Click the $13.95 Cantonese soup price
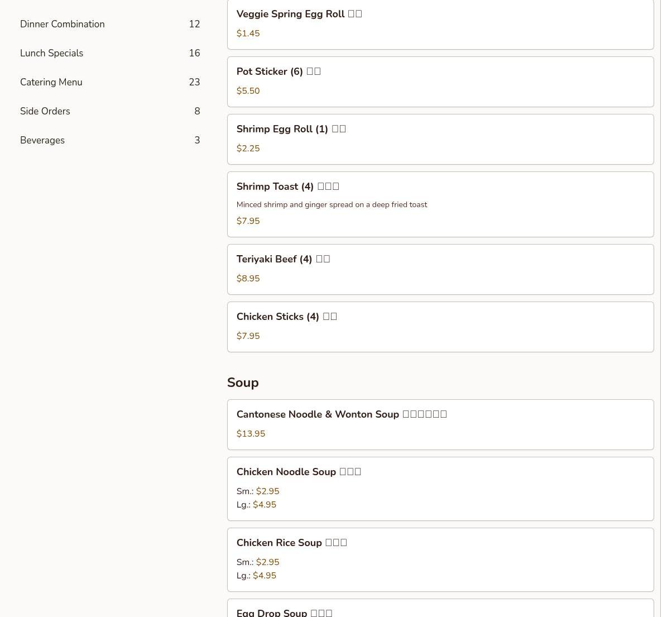The image size is (672, 617). (251, 434)
